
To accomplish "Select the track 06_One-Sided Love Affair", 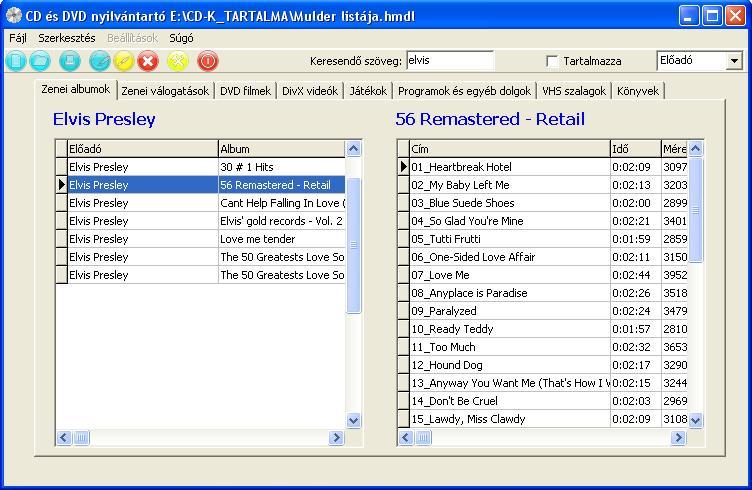I will point(510,257).
